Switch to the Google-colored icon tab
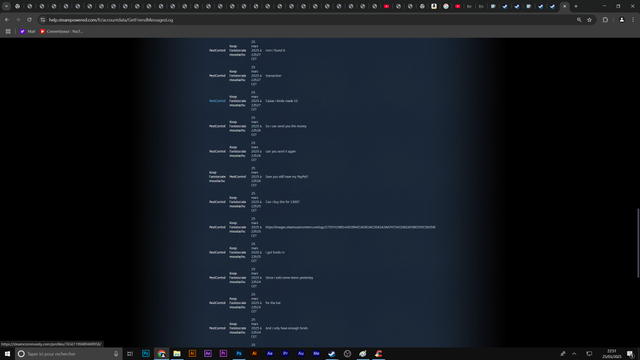 point(446,6)
